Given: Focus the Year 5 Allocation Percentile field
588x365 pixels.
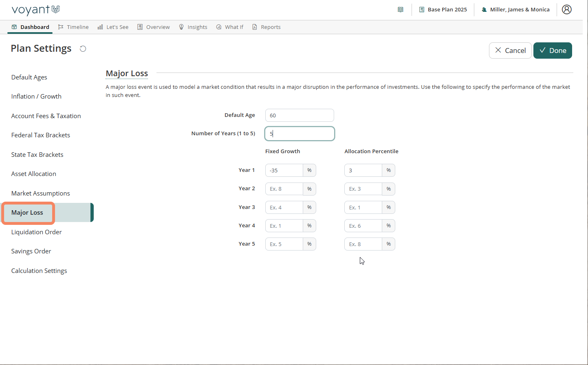Looking at the screenshot, I should (363, 244).
